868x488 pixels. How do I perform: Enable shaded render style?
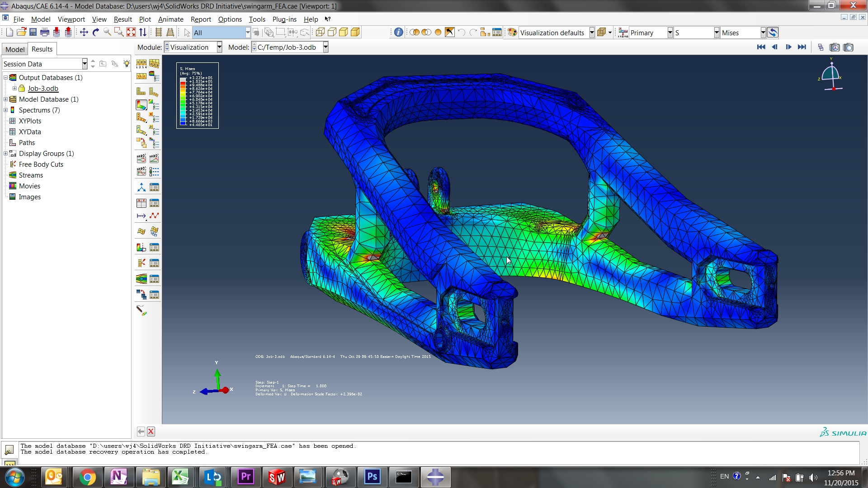pyautogui.click(x=355, y=32)
